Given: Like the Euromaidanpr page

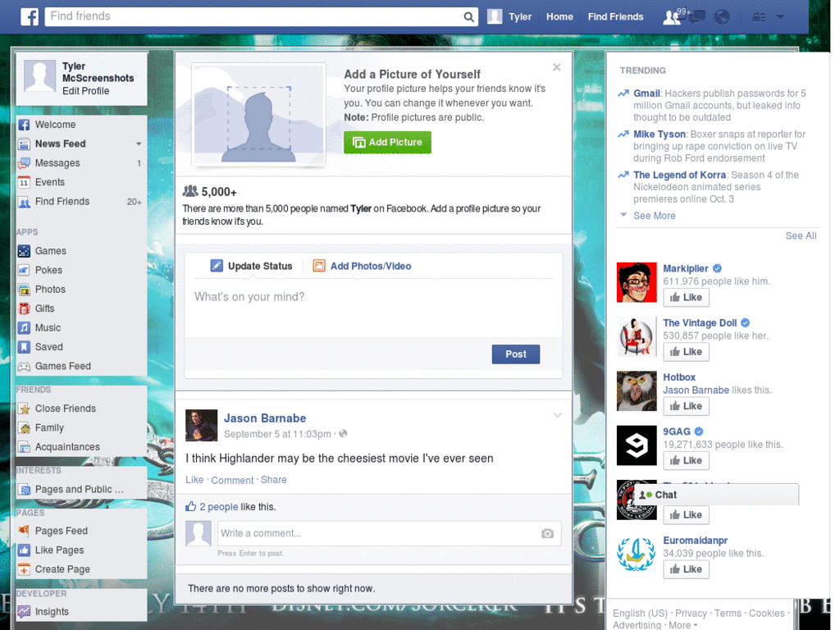Looking at the screenshot, I should (686, 569).
